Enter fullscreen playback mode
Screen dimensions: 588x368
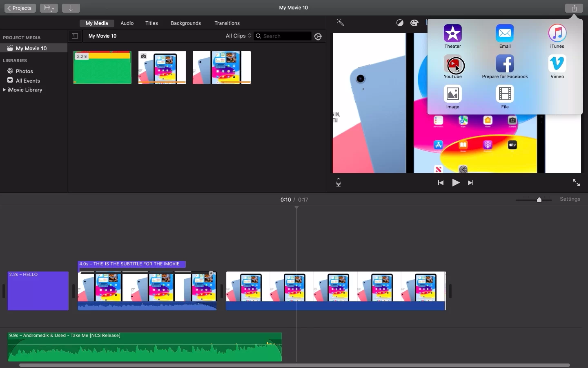click(576, 183)
